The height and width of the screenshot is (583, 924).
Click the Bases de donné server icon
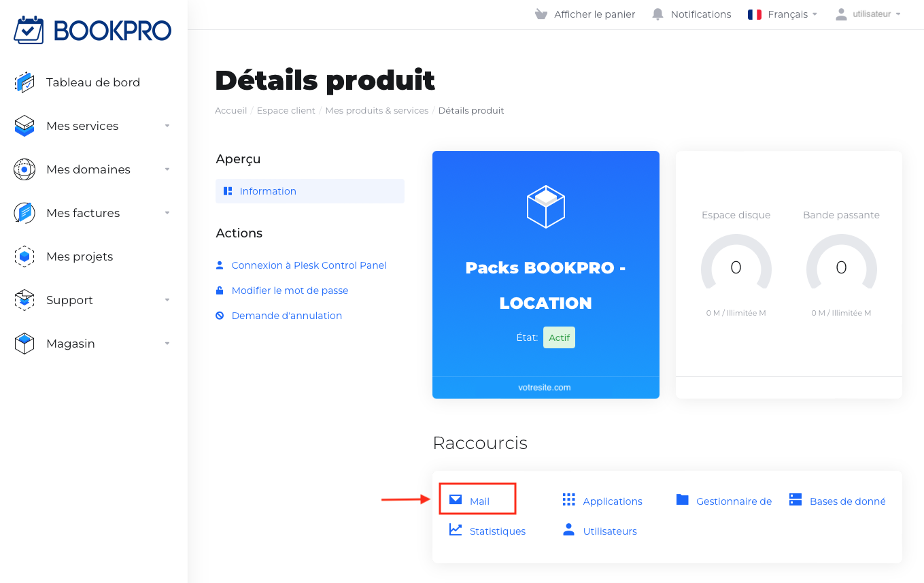(795, 500)
